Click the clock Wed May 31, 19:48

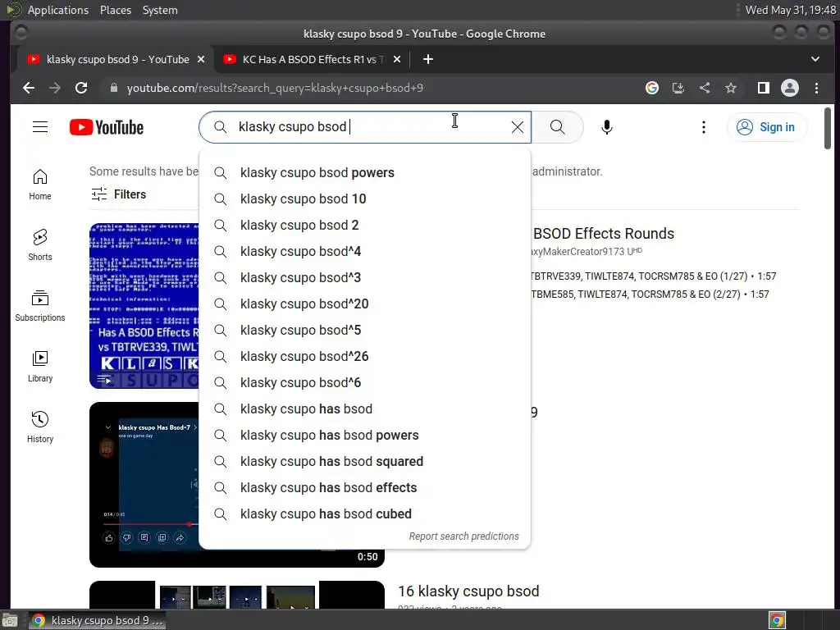[x=790, y=10]
